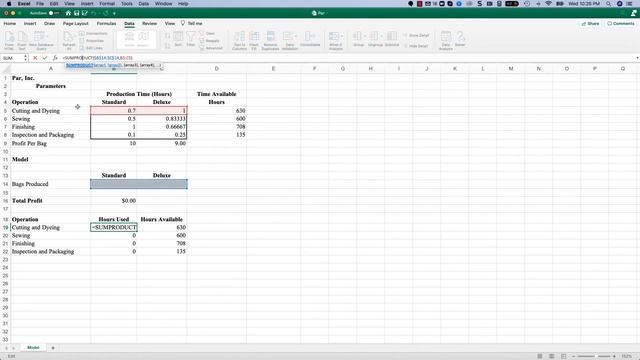Click the Undo arrow in title bar
Image resolution: width=640 pixels, height=360 pixels.
(x=93, y=13)
